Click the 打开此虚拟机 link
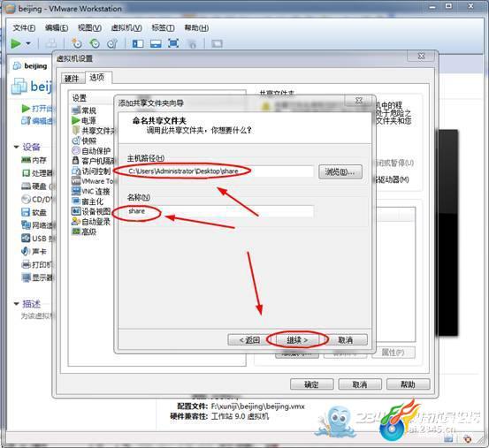The image size is (489, 448). pos(37,109)
